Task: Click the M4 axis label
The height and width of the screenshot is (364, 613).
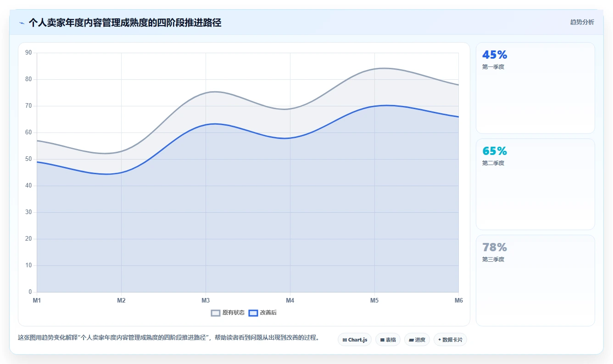Action: coord(290,301)
